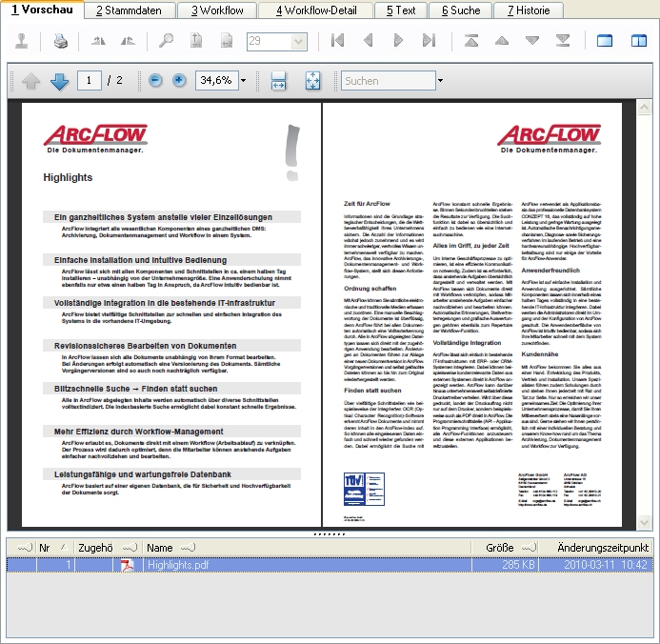Go to previous document up triangle
The height and width of the screenshot is (644, 660).
tap(502, 40)
